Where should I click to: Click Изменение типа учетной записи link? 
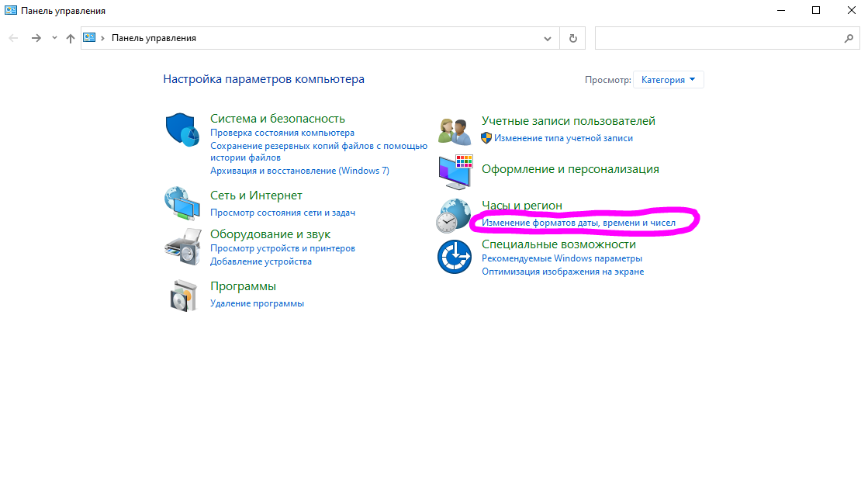pos(563,138)
